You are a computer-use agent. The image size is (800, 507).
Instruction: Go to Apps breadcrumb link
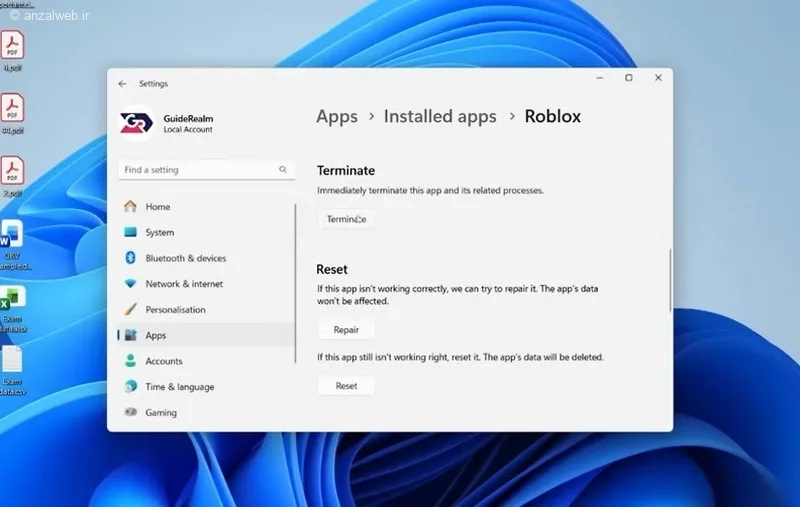click(x=337, y=116)
